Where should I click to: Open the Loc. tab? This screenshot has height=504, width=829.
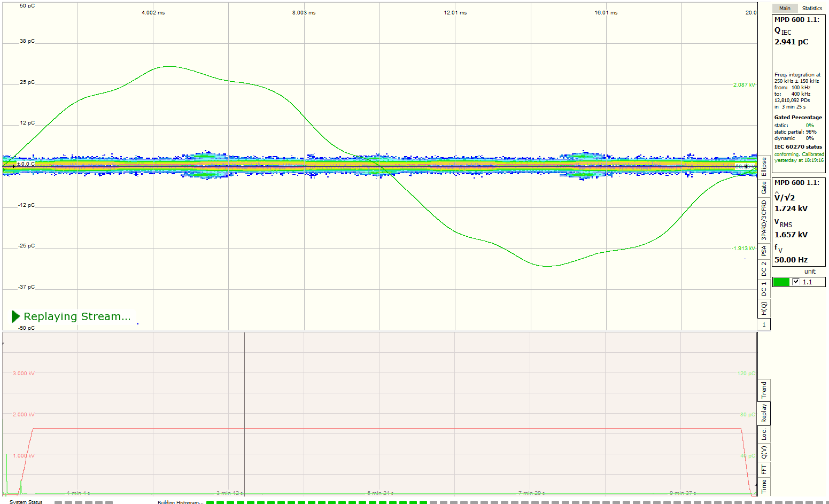click(764, 433)
